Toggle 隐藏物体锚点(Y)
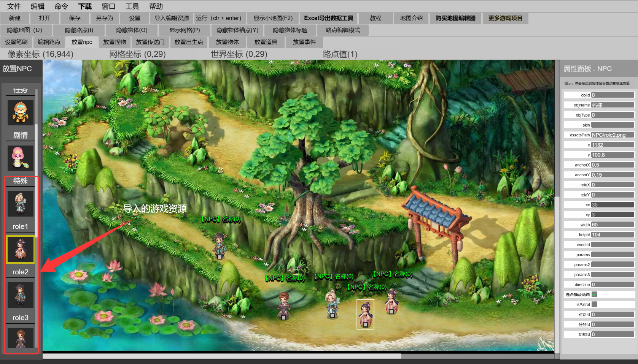 [x=237, y=30]
